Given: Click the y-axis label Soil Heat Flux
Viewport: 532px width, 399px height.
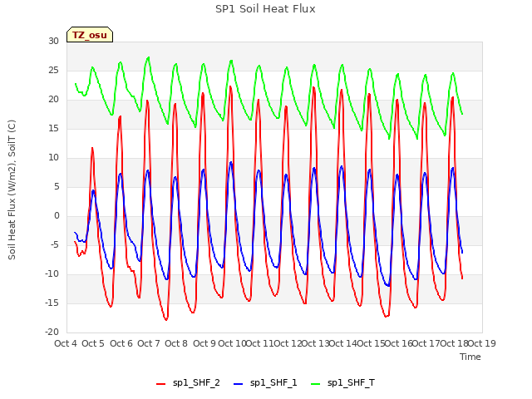Looking at the screenshot, I should (12, 190).
